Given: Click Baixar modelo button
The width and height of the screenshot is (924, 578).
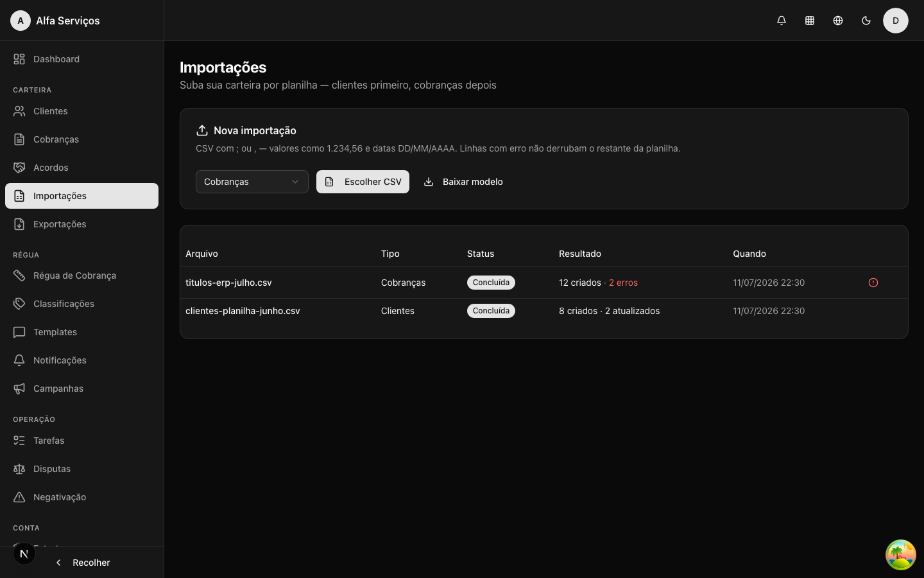Looking at the screenshot, I should pyautogui.click(x=463, y=182).
